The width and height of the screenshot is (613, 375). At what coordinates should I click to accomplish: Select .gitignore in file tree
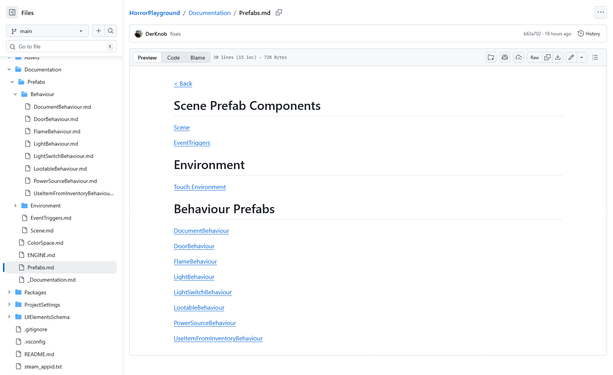(36, 329)
